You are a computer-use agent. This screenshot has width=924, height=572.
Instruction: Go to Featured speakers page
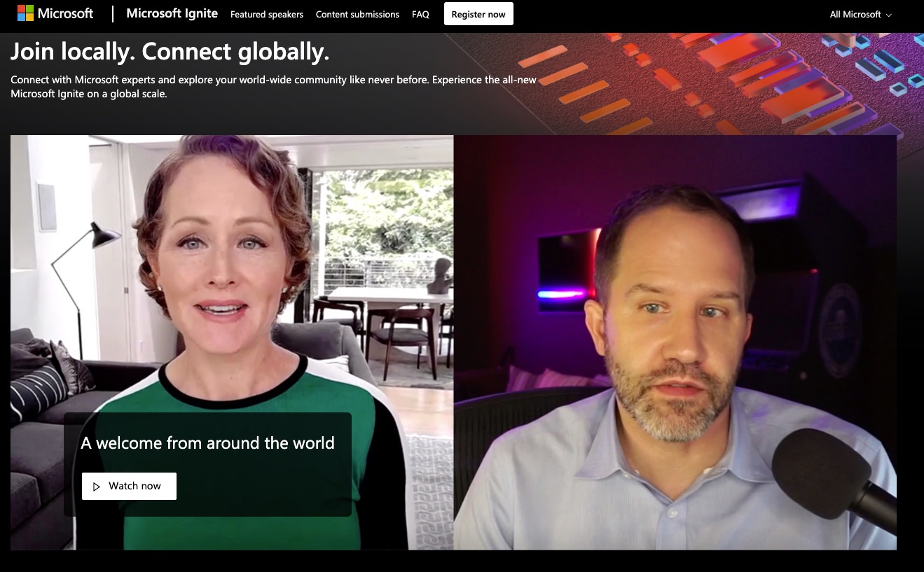point(267,14)
